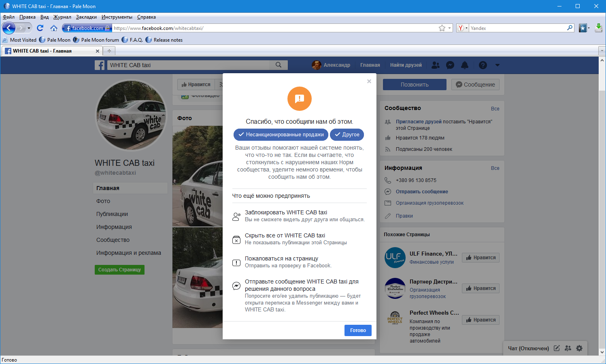Open the Журнал menu

click(62, 17)
